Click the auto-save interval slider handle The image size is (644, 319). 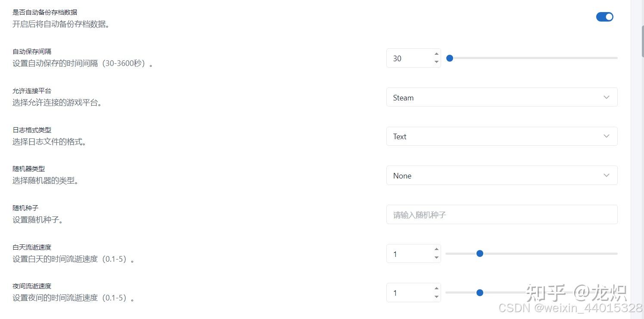click(450, 58)
